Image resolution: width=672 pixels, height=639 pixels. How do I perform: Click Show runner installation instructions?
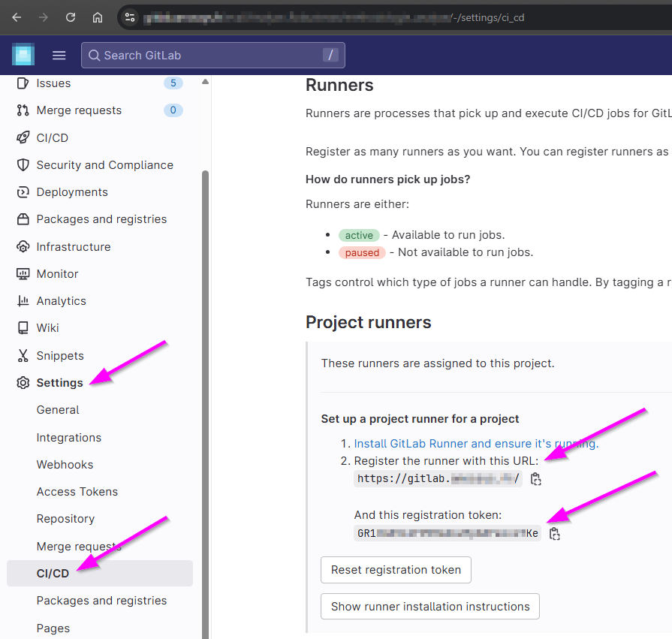[x=429, y=606]
